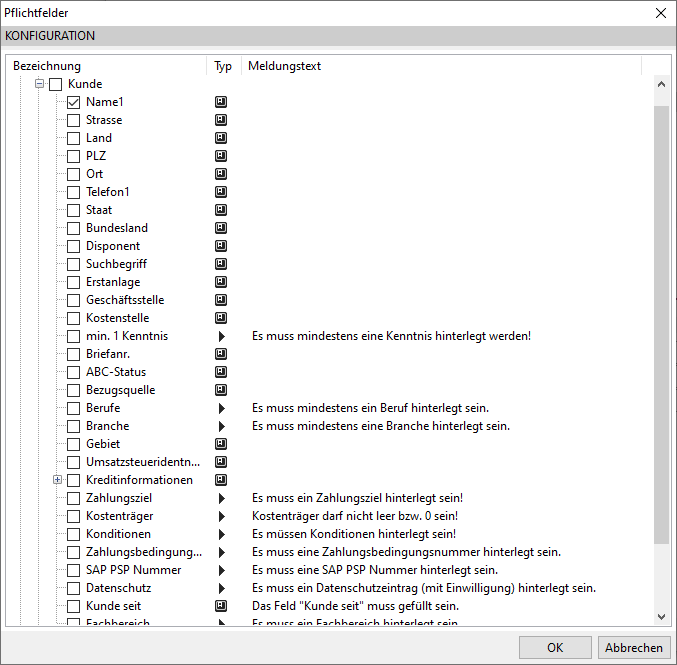Click the type icon next to Kostenstelle
Viewport: 677px width, 665px height.
click(221, 318)
